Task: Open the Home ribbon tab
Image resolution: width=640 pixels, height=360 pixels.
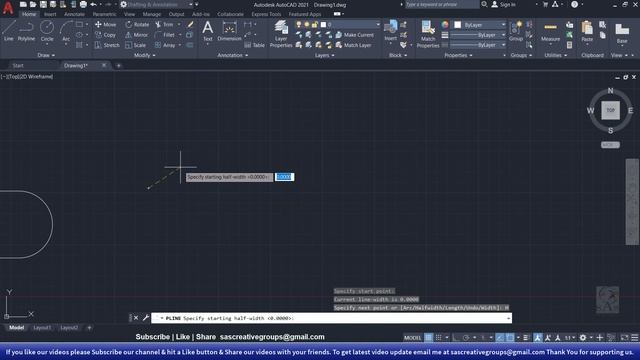Action: pyautogui.click(x=29, y=14)
